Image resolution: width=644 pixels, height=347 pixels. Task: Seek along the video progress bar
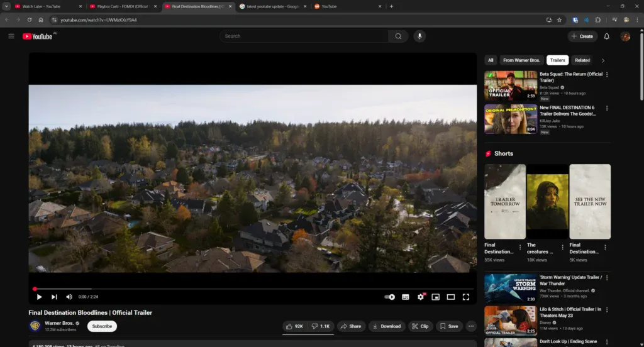pos(253,289)
